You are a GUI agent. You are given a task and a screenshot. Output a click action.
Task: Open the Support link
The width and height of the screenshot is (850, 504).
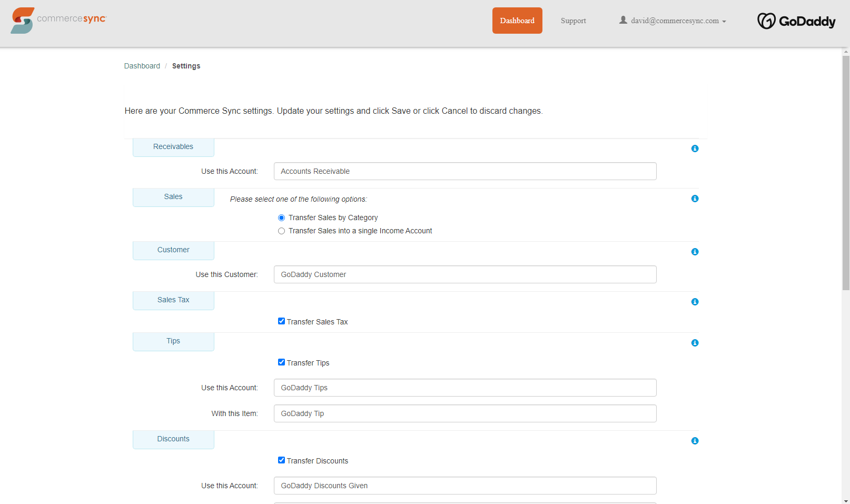[573, 21]
